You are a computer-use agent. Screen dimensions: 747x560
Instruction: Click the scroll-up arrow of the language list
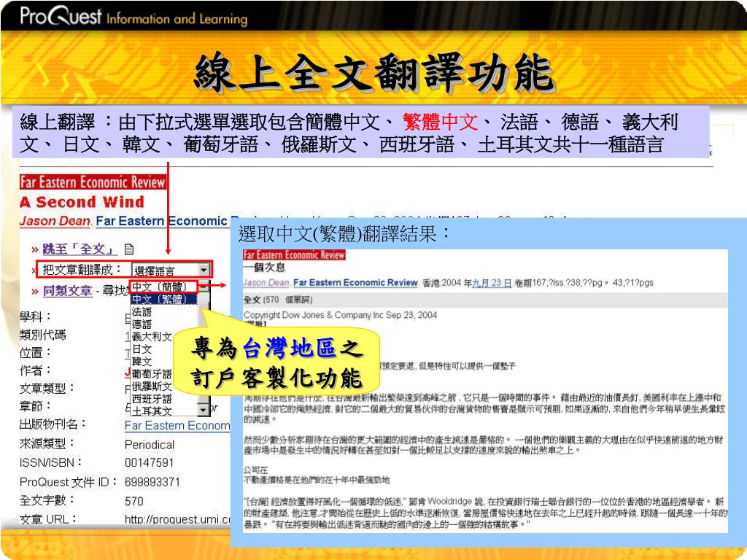204,287
